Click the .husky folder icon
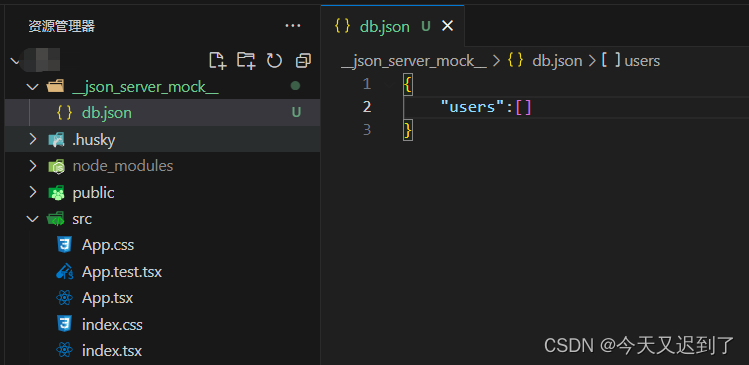749x365 pixels. coord(56,140)
